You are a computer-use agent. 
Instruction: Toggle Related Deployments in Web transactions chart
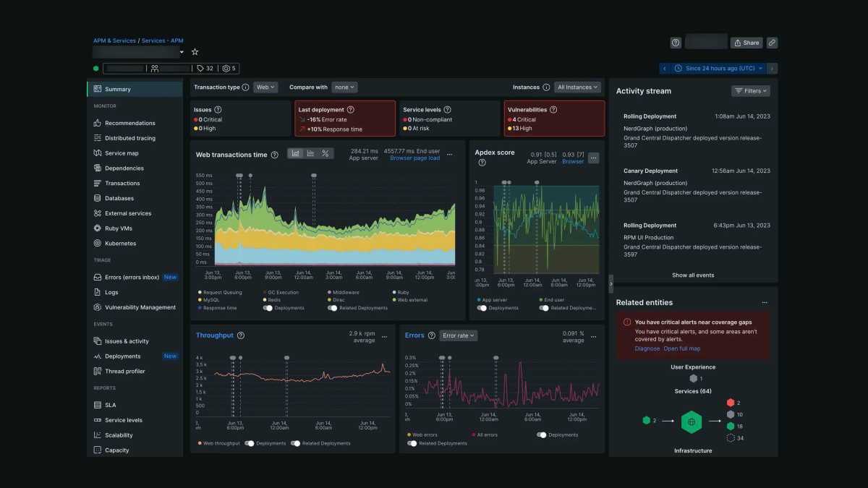[x=332, y=308]
